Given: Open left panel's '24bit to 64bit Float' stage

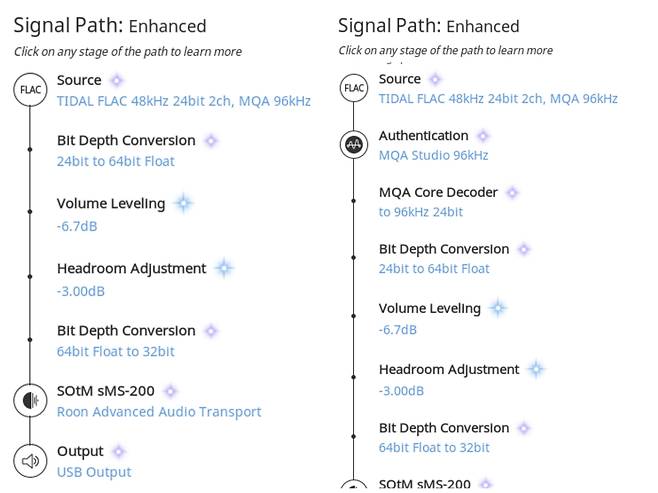Looking at the screenshot, I should [x=115, y=161].
